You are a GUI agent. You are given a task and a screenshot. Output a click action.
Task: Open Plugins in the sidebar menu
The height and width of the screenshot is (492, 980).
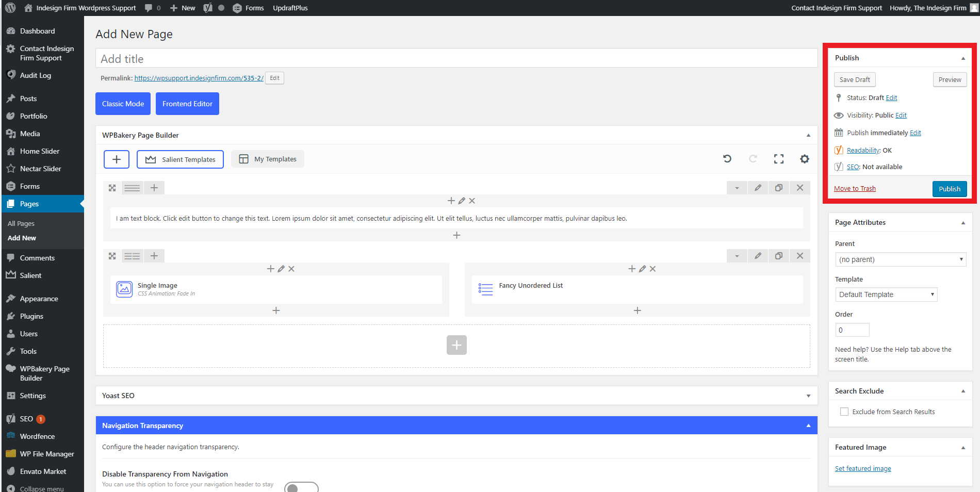click(31, 316)
